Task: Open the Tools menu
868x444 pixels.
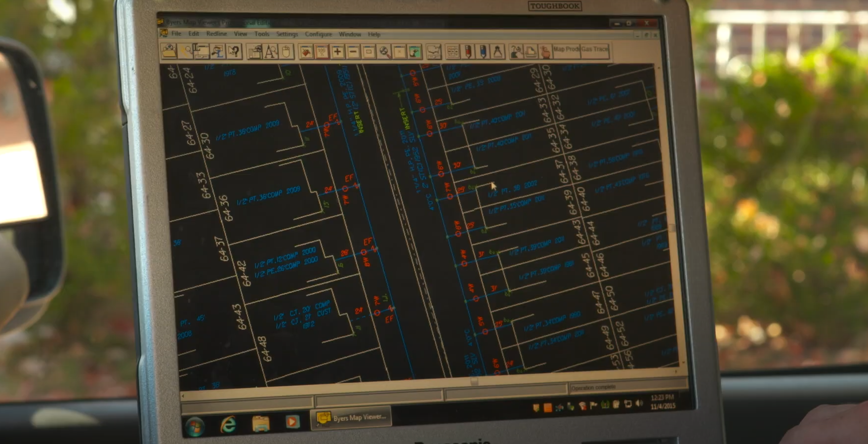Action: pyautogui.click(x=262, y=34)
